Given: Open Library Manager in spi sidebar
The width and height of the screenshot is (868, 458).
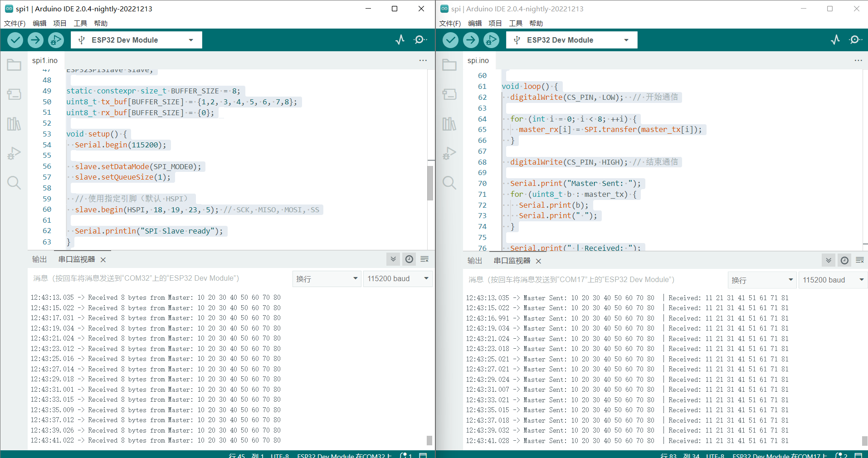Looking at the screenshot, I should [x=449, y=123].
